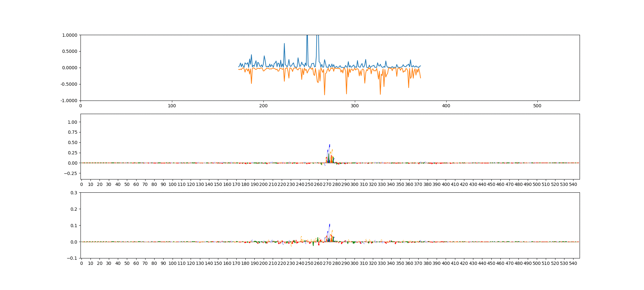
Task: Select the 100 x-axis tick on top plot
Action: (x=172, y=106)
